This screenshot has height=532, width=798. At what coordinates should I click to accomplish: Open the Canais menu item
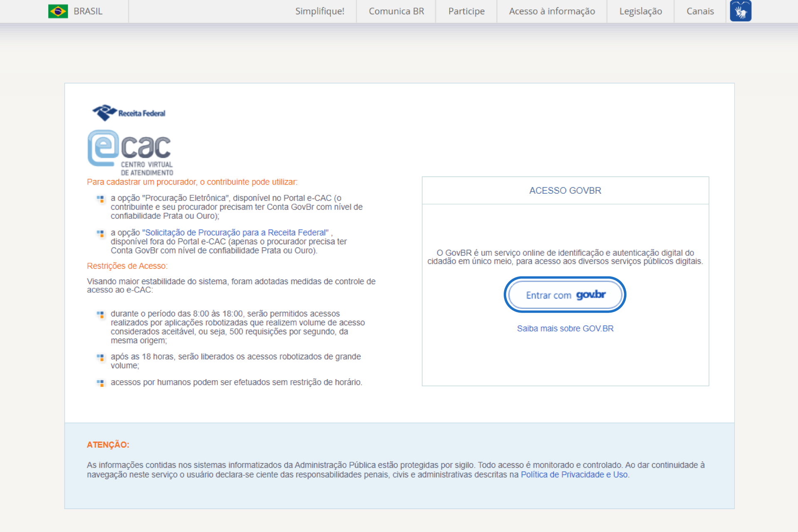[x=700, y=11]
